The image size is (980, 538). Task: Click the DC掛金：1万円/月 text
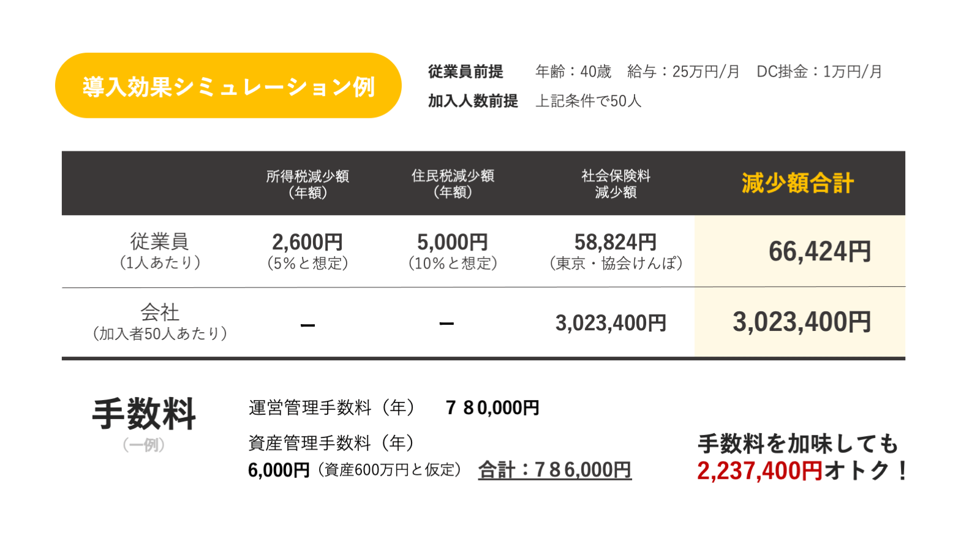pyautogui.click(x=820, y=72)
